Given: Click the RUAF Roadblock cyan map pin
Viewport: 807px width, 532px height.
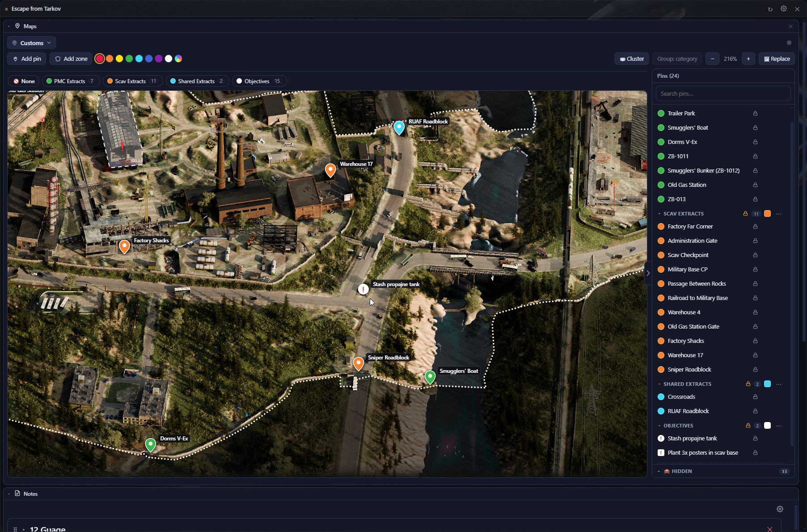Looking at the screenshot, I should pos(399,127).
